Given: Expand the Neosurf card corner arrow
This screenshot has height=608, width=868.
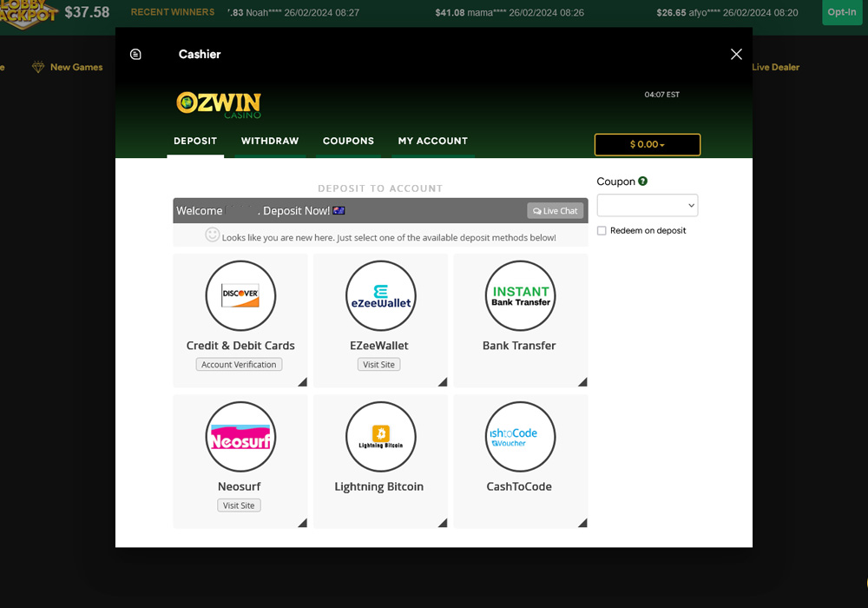Looking at the screenshot, I should [303, 523].
